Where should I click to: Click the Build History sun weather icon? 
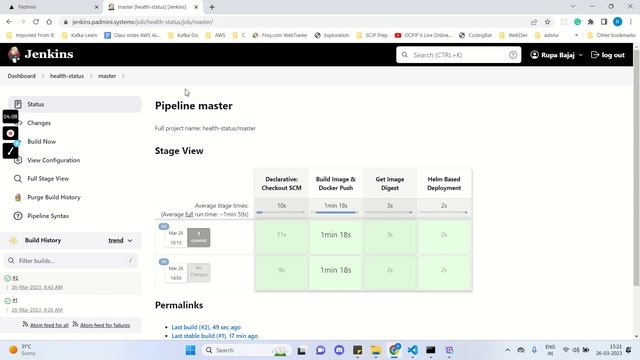13,240
